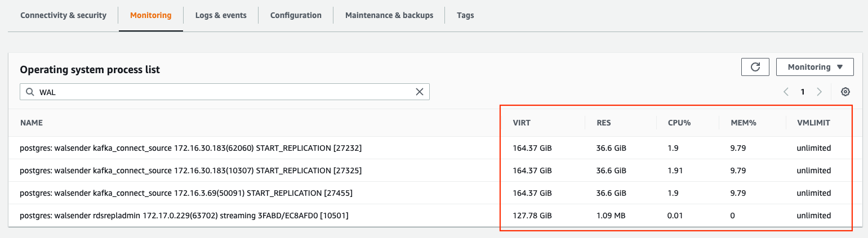The width and height of the screenshot is (868, 238).
Task: Open the table preferences gear icon
Action: (x=845, y=92)
